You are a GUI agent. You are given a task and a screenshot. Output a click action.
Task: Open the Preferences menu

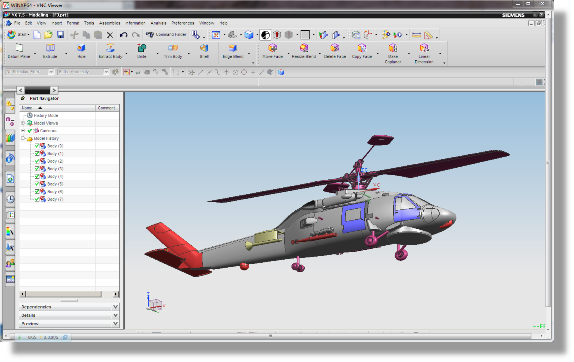click(x=183, y=23)
